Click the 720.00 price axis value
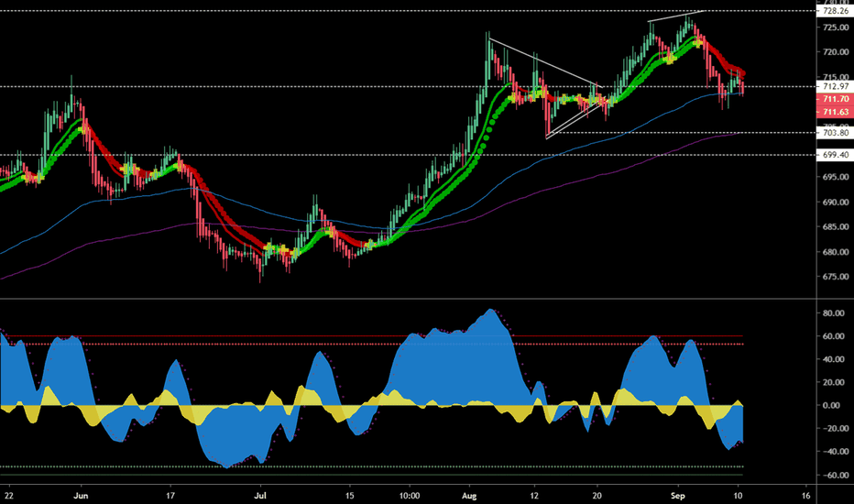The image size is (854, 504). pos(836,52)
